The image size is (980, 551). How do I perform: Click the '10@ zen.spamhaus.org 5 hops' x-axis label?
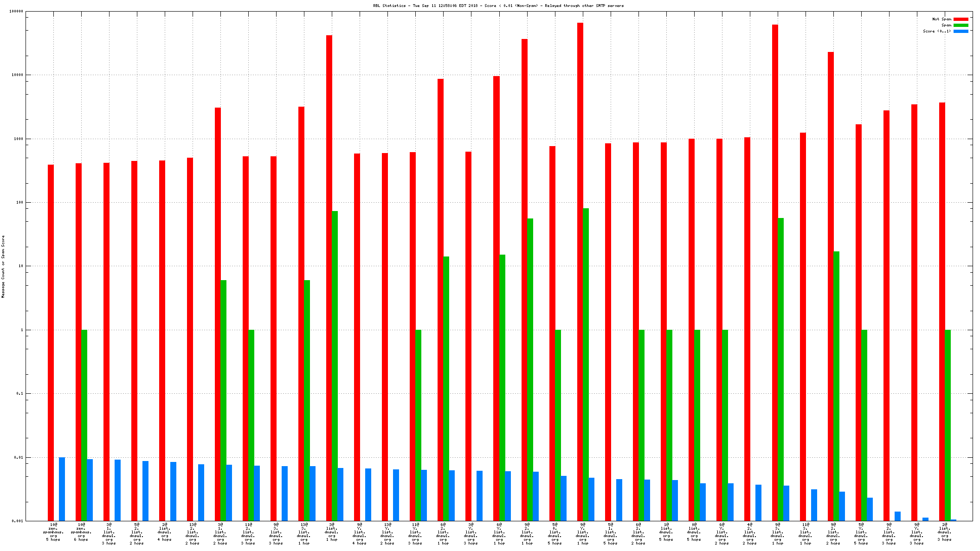53,532
